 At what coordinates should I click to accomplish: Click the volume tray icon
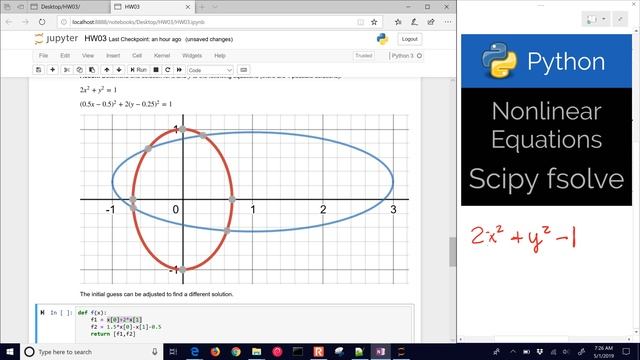[566, 351]
